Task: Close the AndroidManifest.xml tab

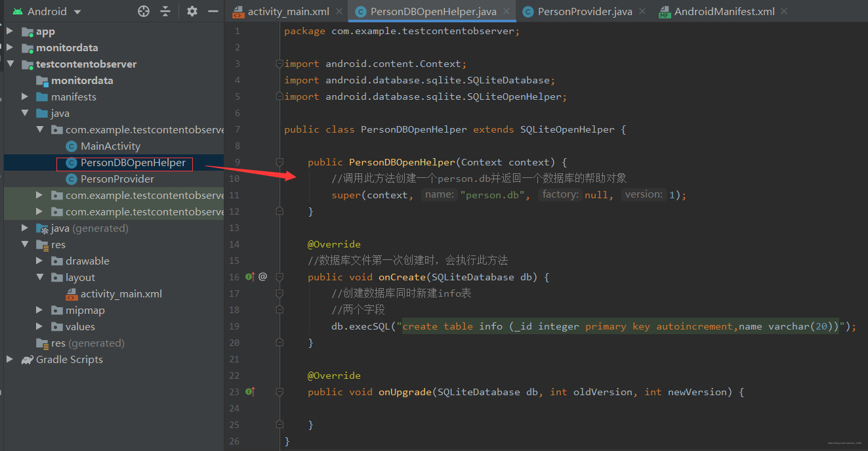Action: click(x=784, y=11)
